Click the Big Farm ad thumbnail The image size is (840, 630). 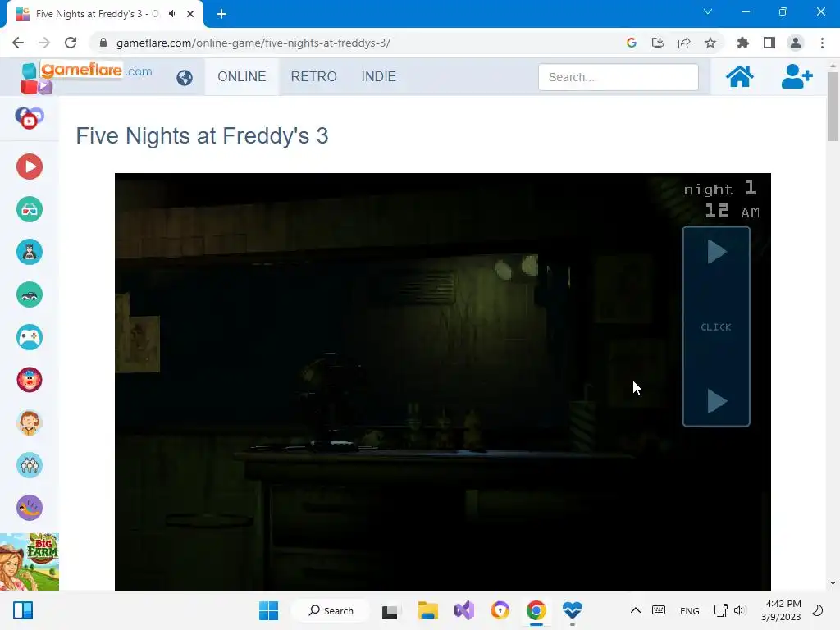30,562
